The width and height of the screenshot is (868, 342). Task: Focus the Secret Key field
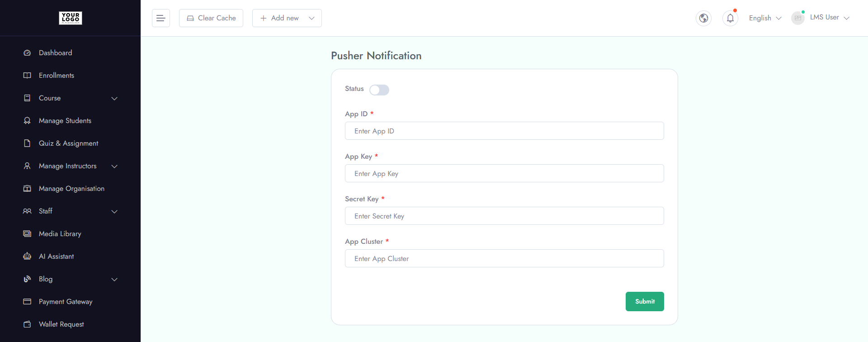click(505, 216)
